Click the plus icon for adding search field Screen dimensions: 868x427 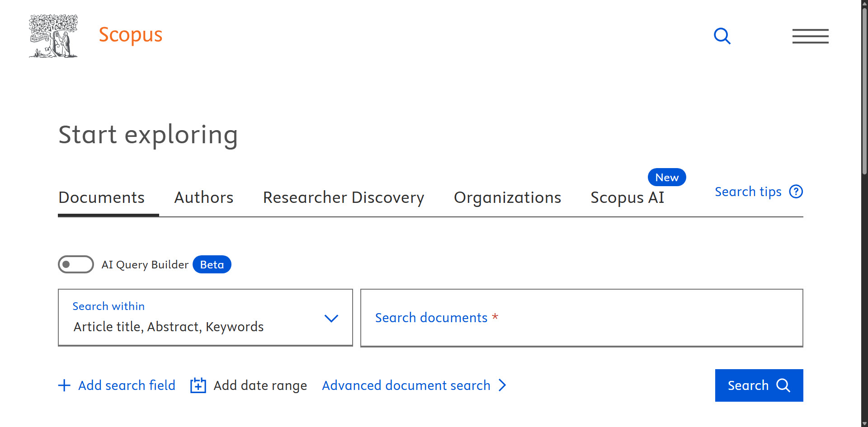pos(65,385)
